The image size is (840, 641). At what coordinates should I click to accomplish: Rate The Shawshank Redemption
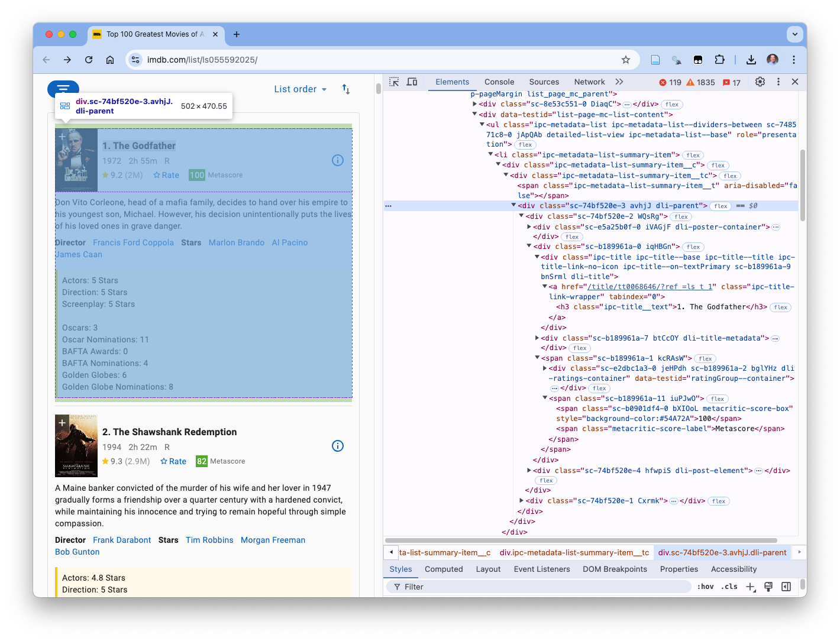click(173, 461)
